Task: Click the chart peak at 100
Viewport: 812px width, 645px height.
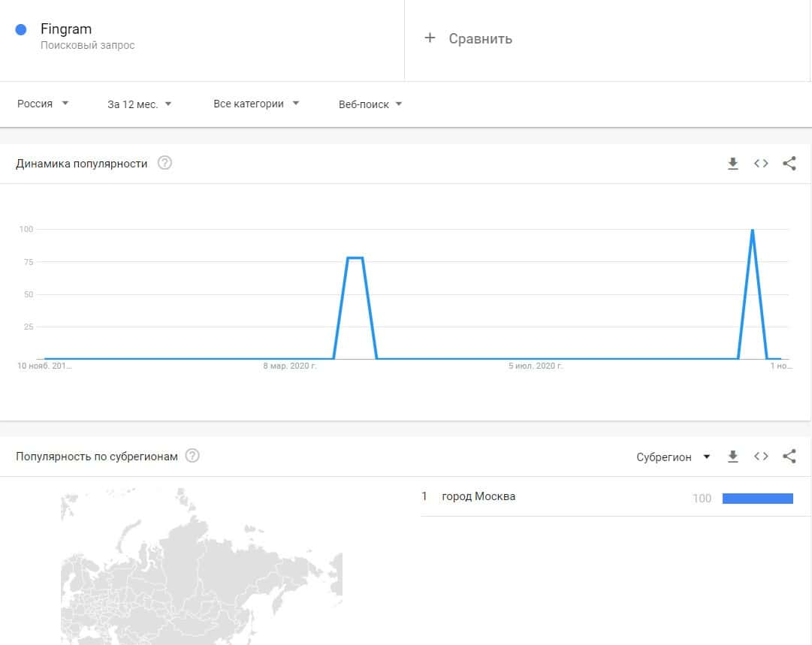Action: 752,230
